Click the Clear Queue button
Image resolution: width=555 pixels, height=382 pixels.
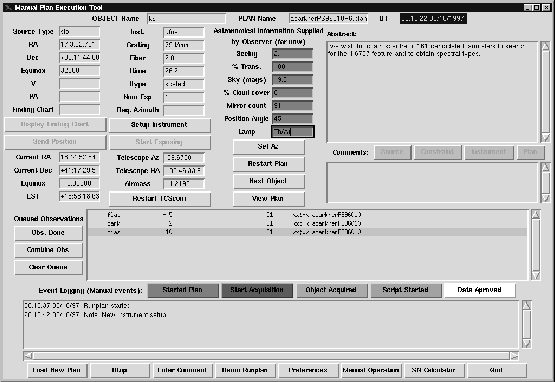[x=48, y=267]
